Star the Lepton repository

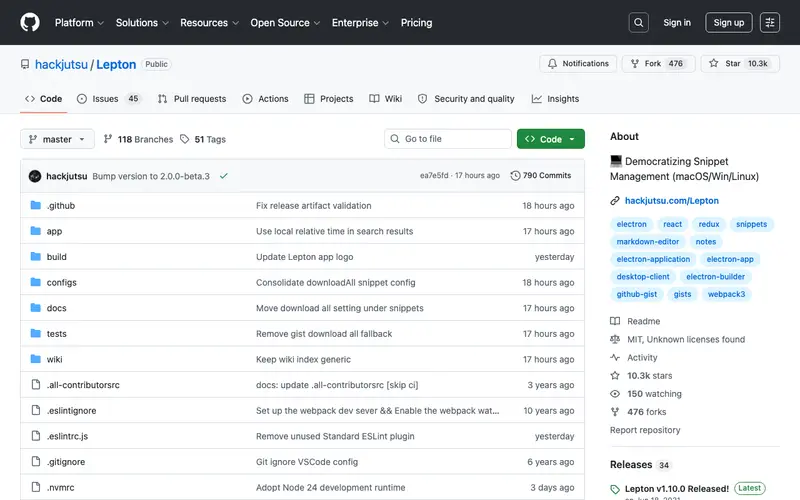click(x=740, y=64)
